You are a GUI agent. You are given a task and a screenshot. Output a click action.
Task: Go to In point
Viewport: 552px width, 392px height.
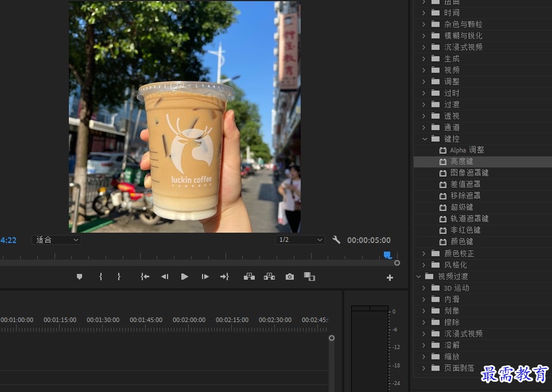(145, 277)
